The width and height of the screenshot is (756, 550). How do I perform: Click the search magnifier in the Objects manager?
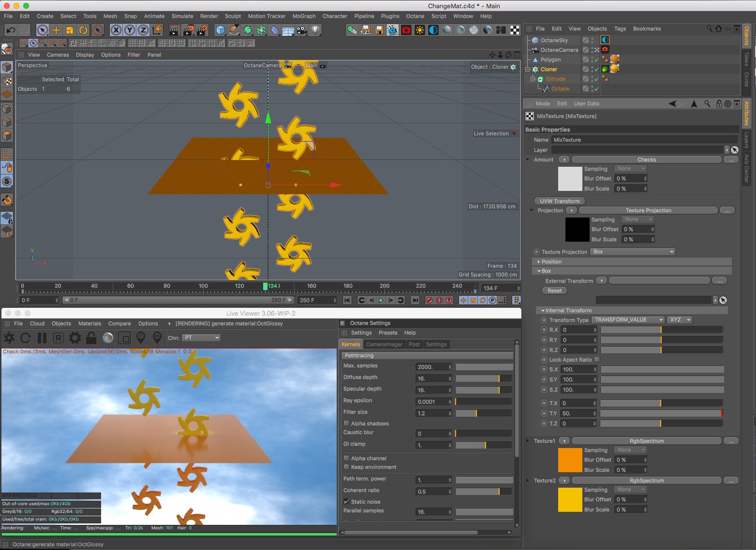pyautogui.click(x=710, y=29)
